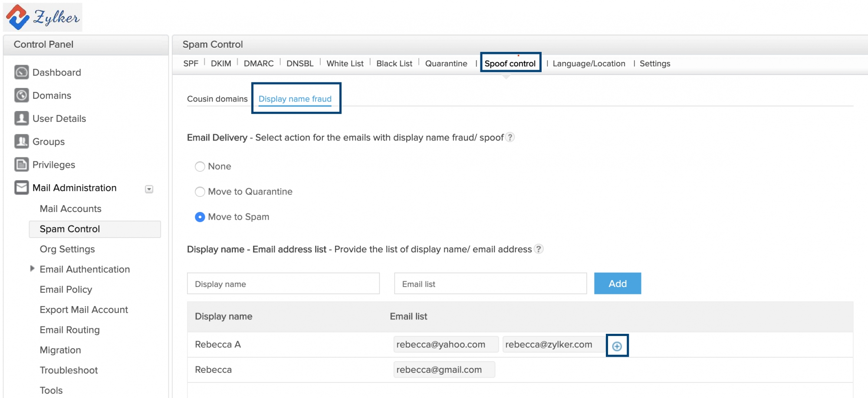
Task: Expand the Email Authentication tree item
Action: click(x=32, y=269)
